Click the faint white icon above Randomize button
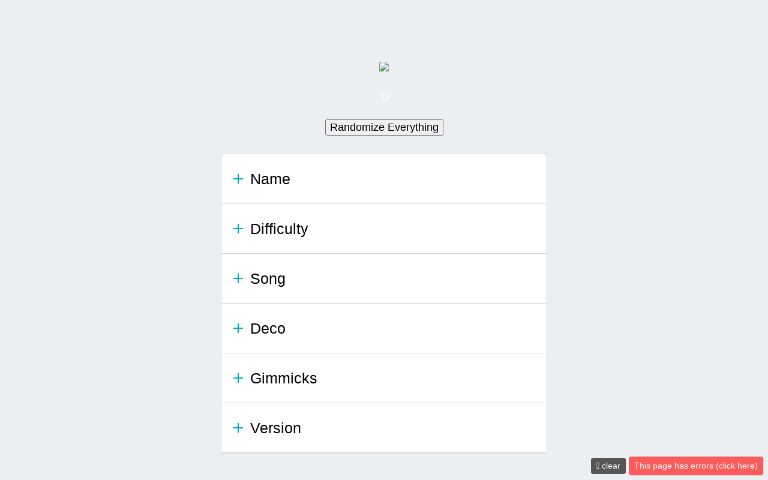 pyautogui.click(x=385, y=97)
